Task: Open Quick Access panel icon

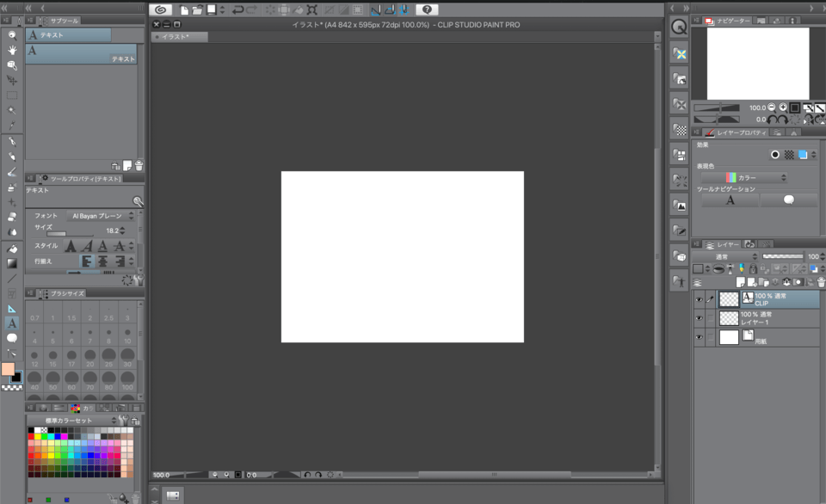Action: [679, 27]
